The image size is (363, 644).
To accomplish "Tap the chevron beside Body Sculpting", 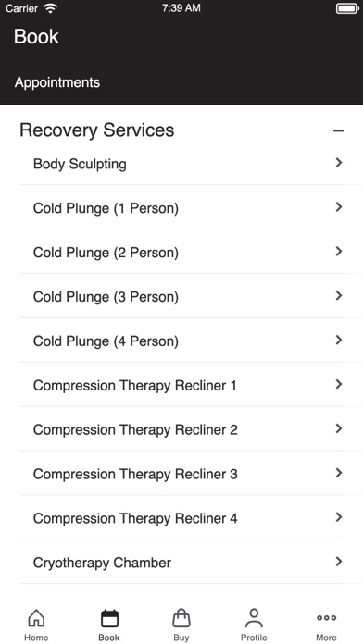I will pos(339,163).
